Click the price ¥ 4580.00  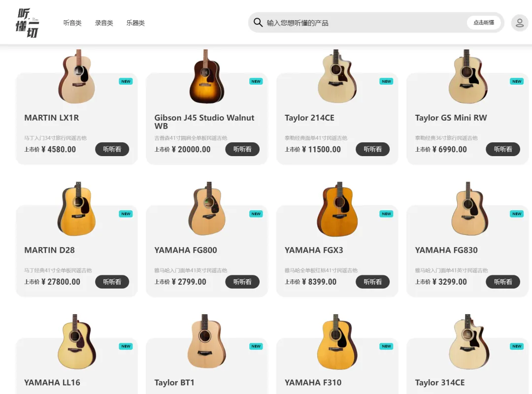[x=59, y=149]
